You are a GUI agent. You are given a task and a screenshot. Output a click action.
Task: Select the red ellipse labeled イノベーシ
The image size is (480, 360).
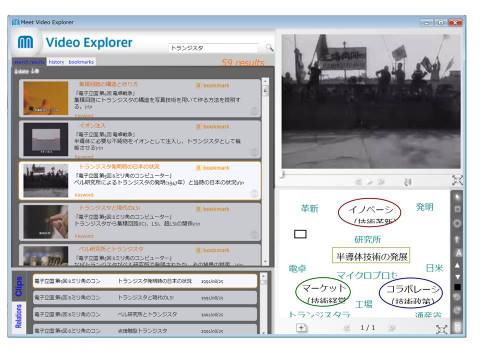pyautogui.click(x=369, y=213)
